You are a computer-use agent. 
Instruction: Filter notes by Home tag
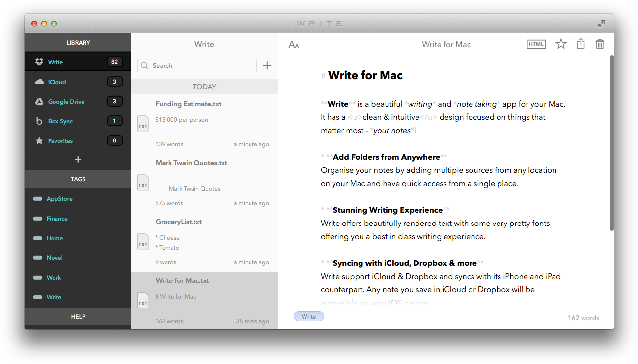(78, 238)
